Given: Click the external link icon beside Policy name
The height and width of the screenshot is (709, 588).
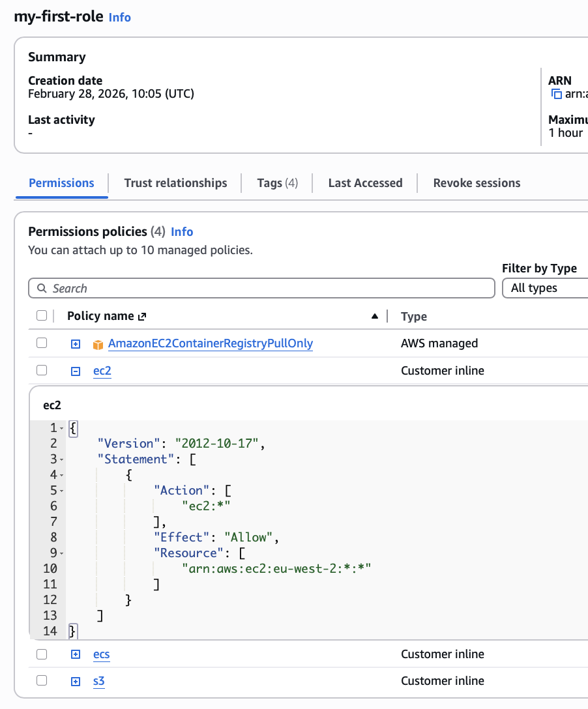Looking at the screenshot, I should coord(142,317).
